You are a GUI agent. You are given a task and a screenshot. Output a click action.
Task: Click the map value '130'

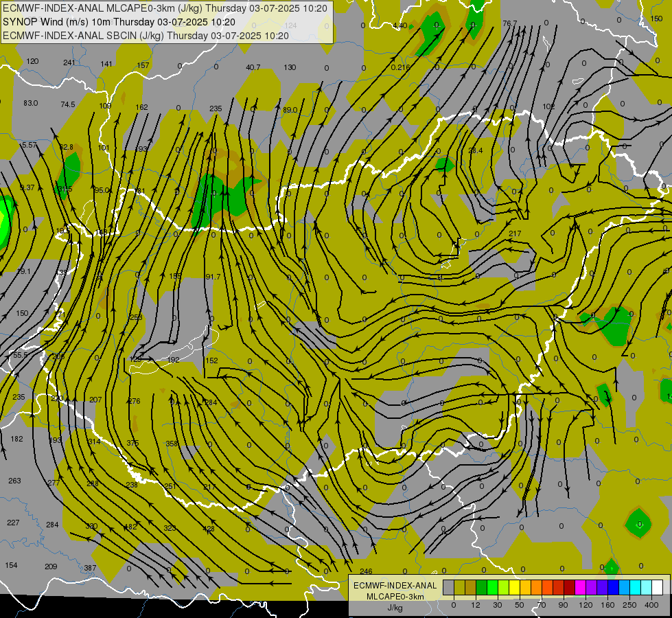[x=290, y=67]
